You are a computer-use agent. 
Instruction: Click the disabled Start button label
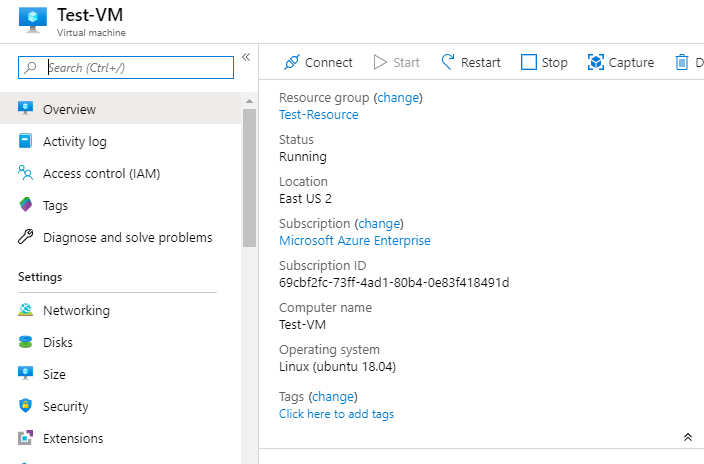coord(406,62)
